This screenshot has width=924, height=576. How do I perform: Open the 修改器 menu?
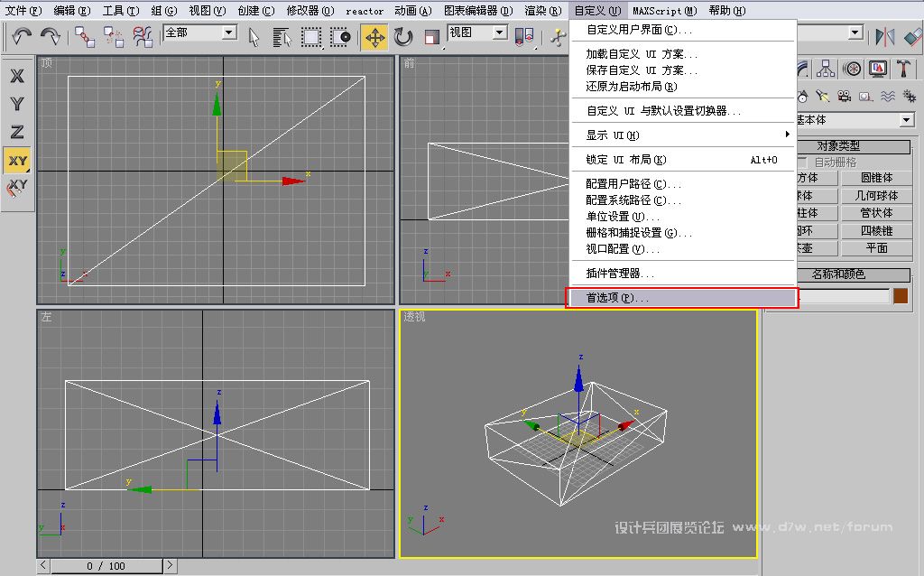pyautogui.click(x=310, y=11)
